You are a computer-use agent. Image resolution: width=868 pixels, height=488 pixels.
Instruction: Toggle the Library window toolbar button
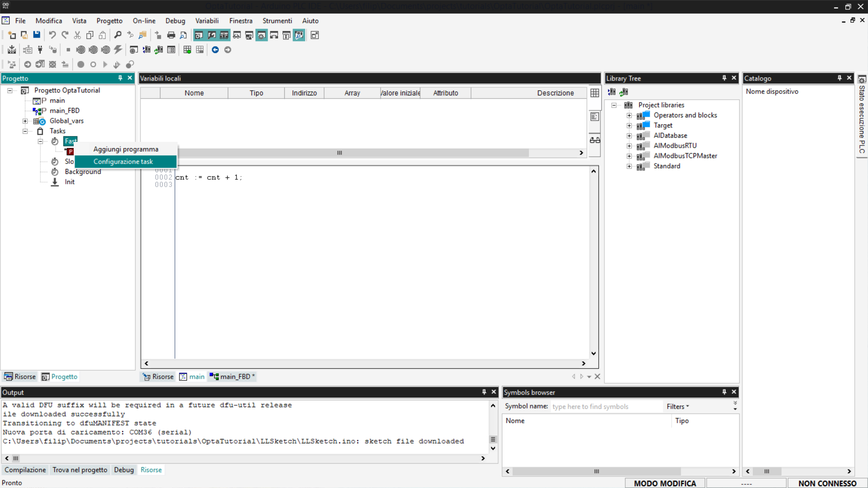coord(224,35)
